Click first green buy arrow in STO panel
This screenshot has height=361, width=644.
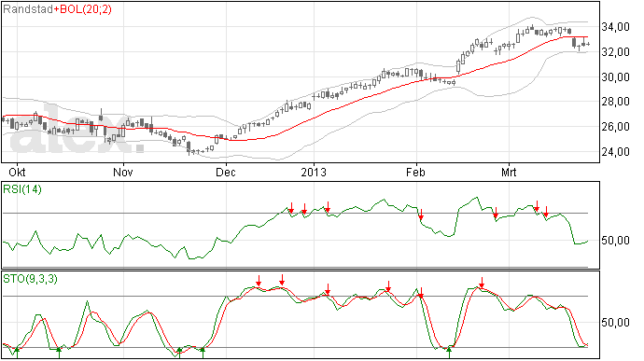pyautogui.click(x=17, y=352)
